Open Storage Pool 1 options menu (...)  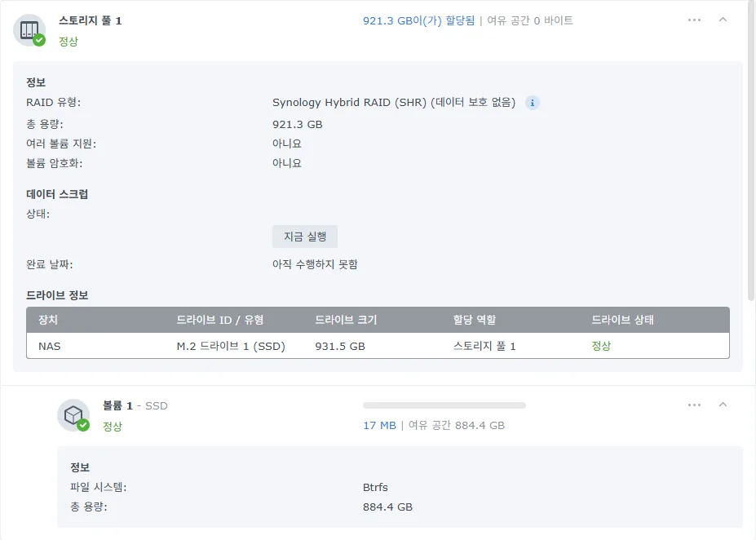(694, 20)
